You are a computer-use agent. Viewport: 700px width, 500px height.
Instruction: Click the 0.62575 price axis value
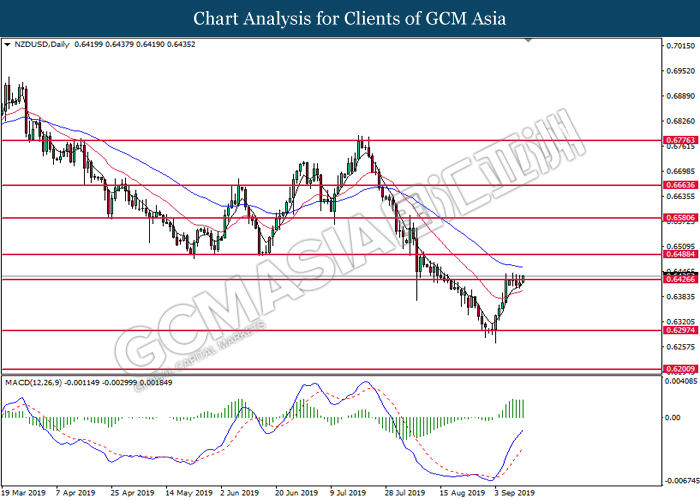[680, 346]
